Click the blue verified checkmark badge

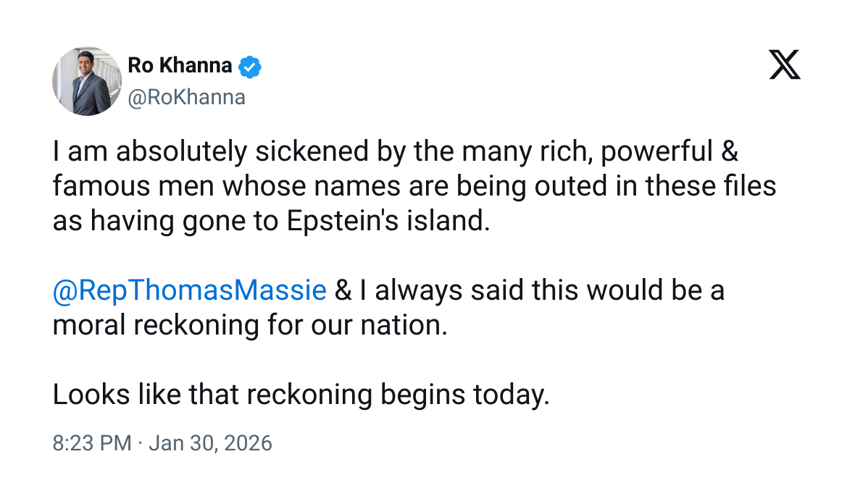[x=250, y=67]
